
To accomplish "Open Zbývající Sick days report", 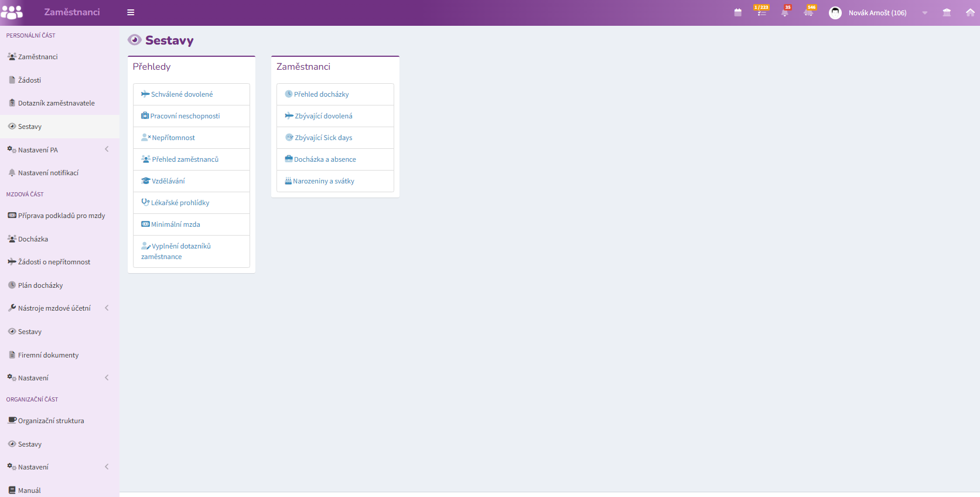I will click(x=323, y=138).
